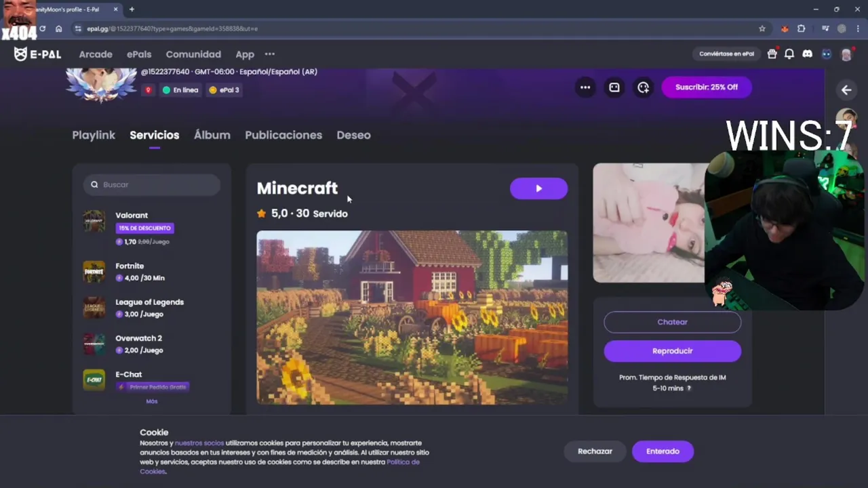Open the Chrome three-dot menu
This screenshot has width=868, height=488.
tap(859, 28)
